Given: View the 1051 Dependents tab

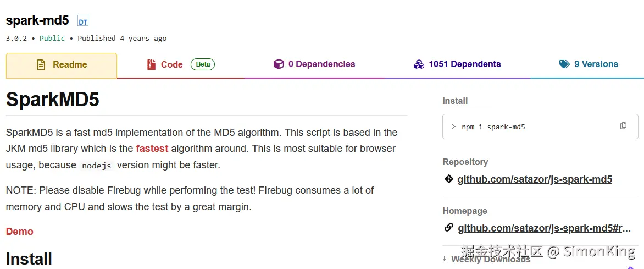Looking at the screenshot, I should tap(464, 64).
